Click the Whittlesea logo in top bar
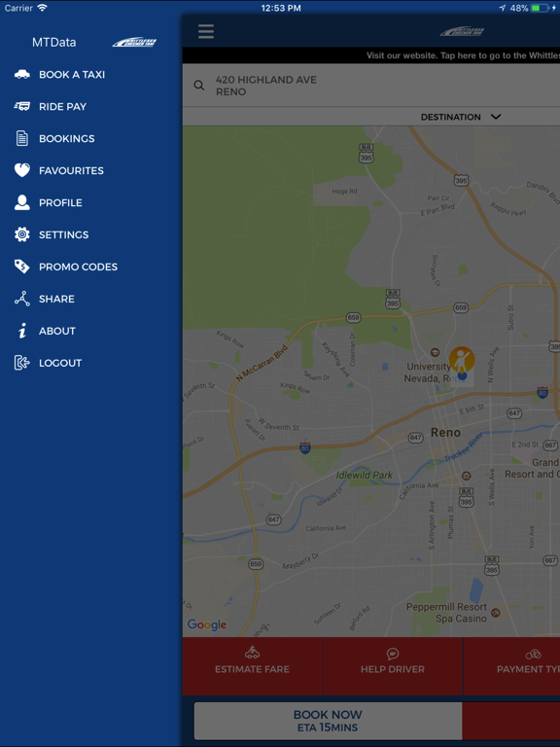The image size is (560, 747). click(462, 31)
